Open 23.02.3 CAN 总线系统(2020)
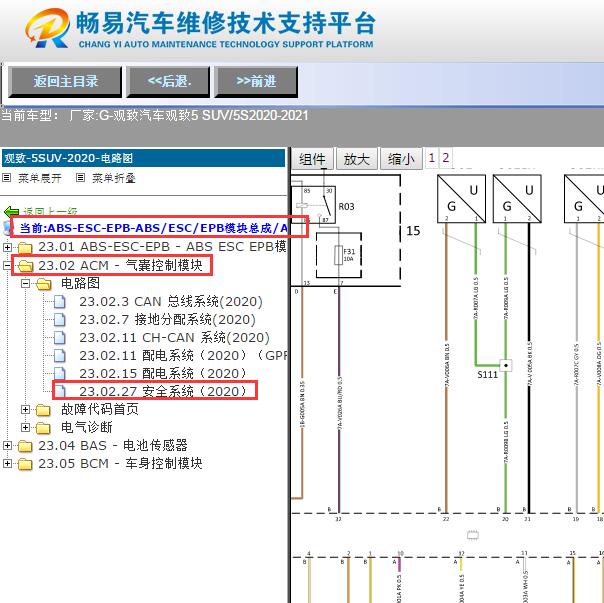The height and width of the screenshot is (603, 604). [171, 301]
